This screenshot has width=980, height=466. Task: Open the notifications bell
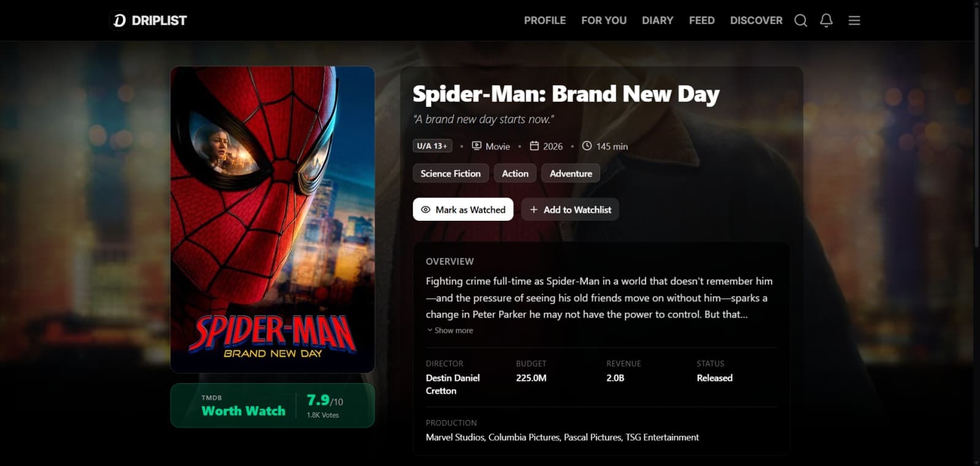pyautogui.click(x=826, y=20)
